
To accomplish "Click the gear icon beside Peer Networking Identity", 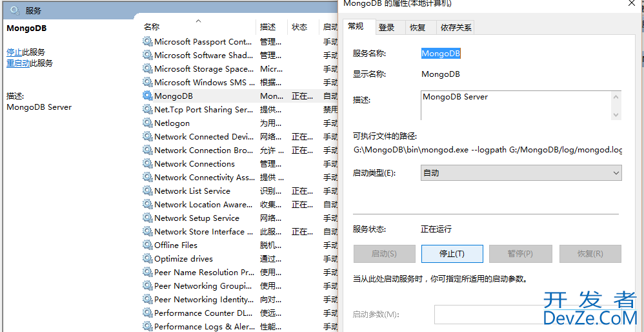I will point(147,299).
